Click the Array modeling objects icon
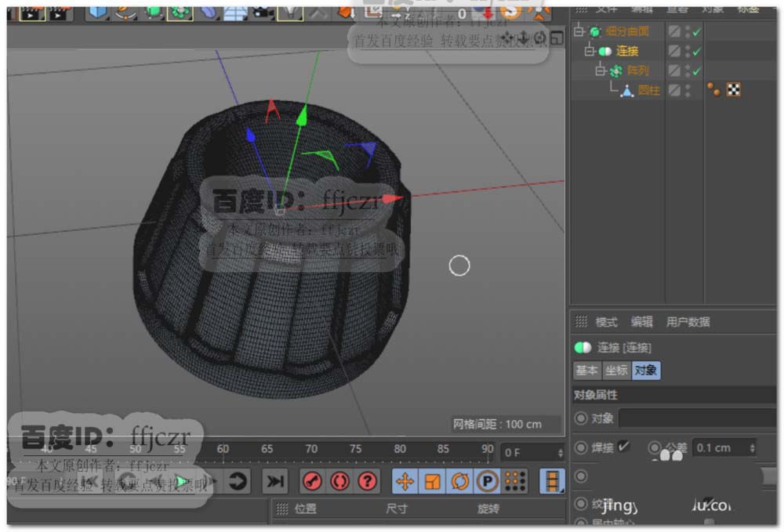 pyautogui.click(x=180, y=13)
